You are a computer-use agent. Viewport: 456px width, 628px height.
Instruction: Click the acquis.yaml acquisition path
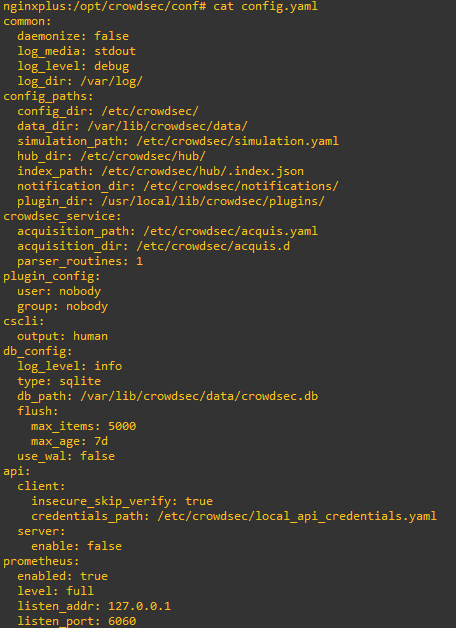231,231
